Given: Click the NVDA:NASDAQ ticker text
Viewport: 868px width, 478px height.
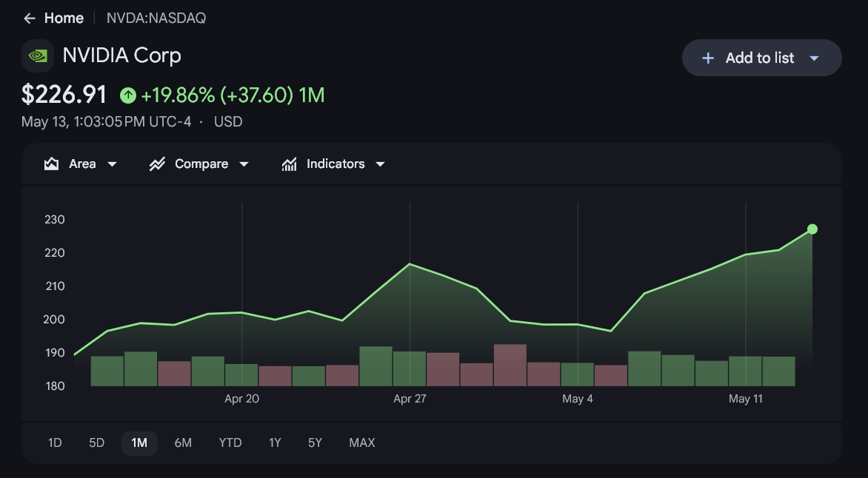Looking at the screenshot, I should 156,18.
